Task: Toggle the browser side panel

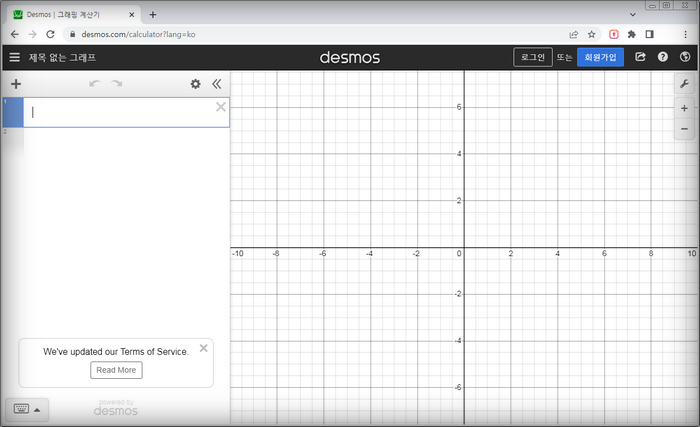Action: pos(650,34)
